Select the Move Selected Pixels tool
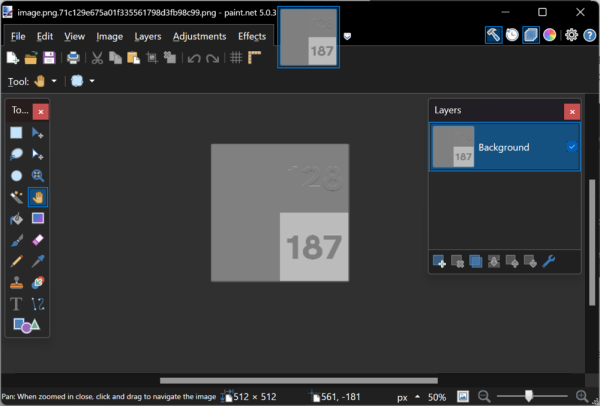This screenshot has height=406, width=600. click(x=38, y=133)
